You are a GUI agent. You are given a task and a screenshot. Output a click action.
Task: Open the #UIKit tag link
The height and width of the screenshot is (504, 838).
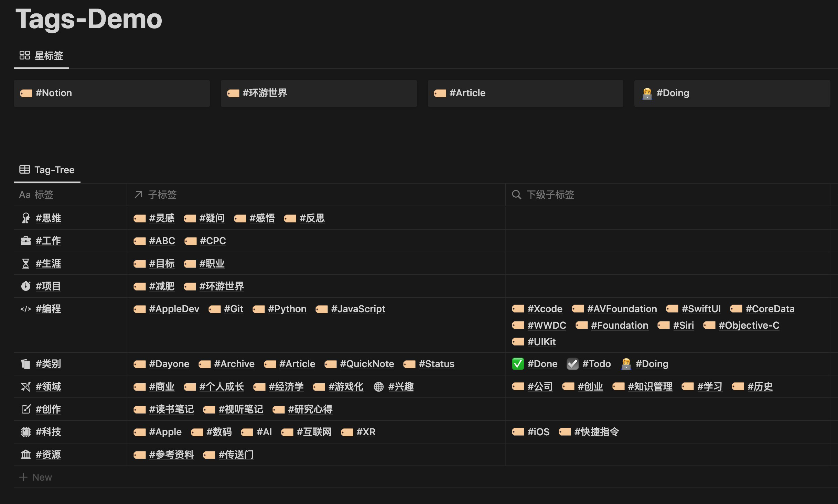[x=541, y=342]
